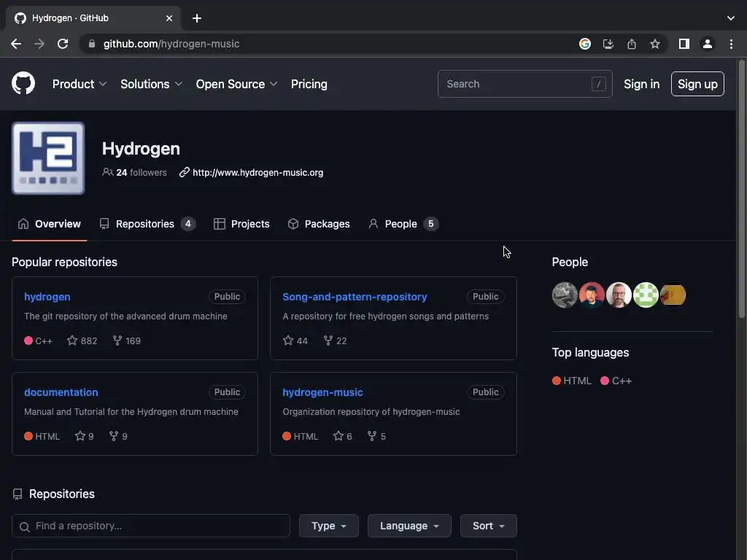Click the page vertical scrollbar

[741, 190]
